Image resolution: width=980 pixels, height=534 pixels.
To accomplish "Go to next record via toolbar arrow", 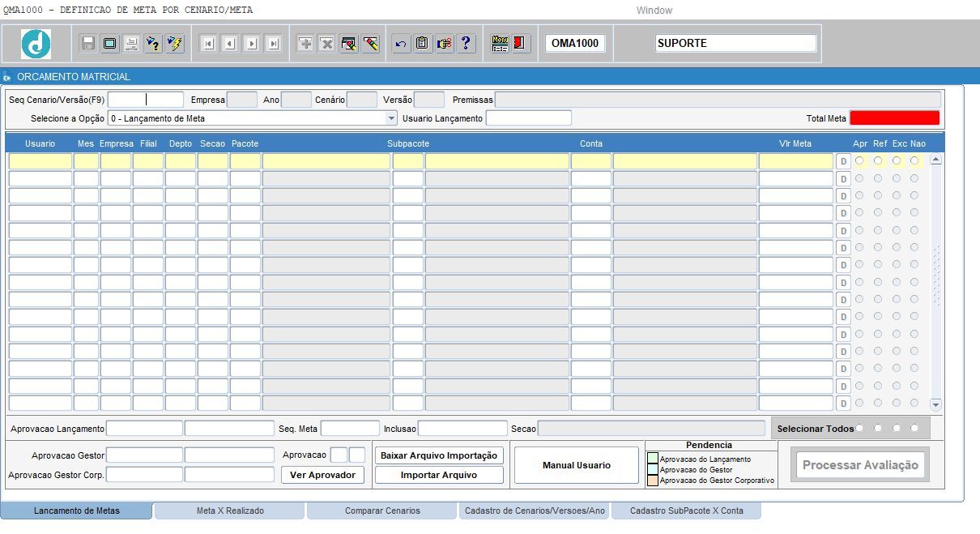I will [x=252, y=44].
